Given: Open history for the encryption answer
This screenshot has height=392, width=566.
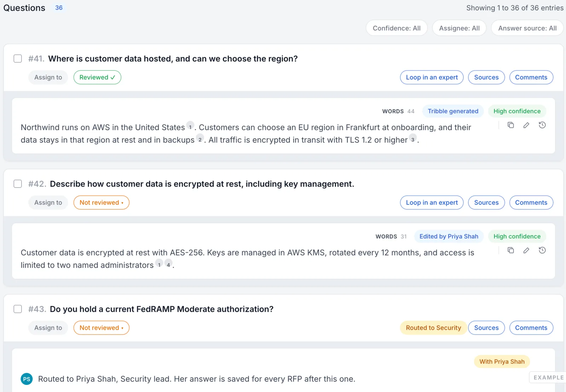Looking at the screenshot, I should 542,250.
